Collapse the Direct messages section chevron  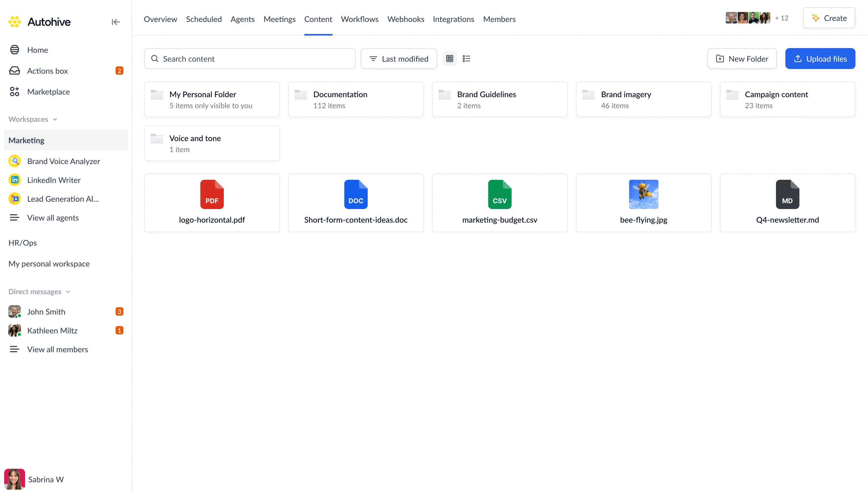coord(68,292)
